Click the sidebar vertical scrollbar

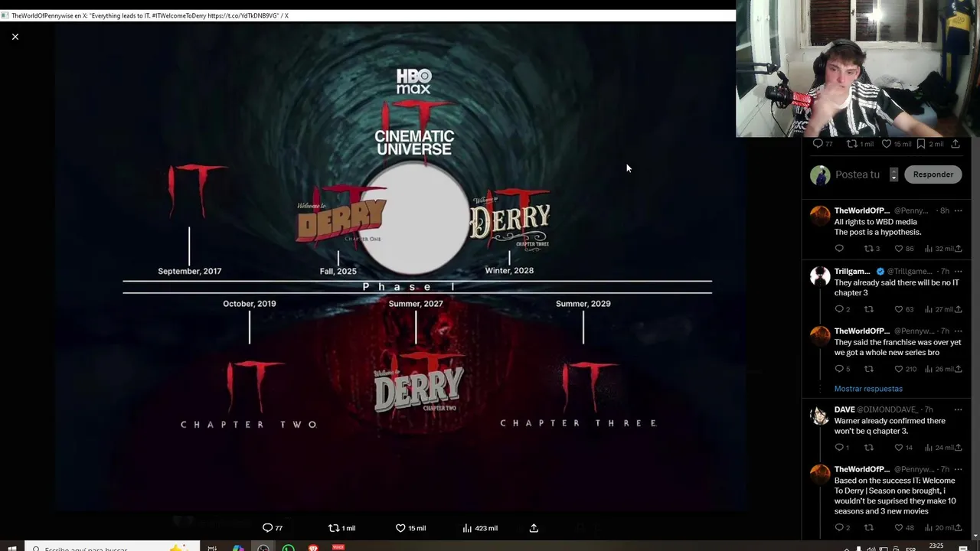(x=974, y=337)
